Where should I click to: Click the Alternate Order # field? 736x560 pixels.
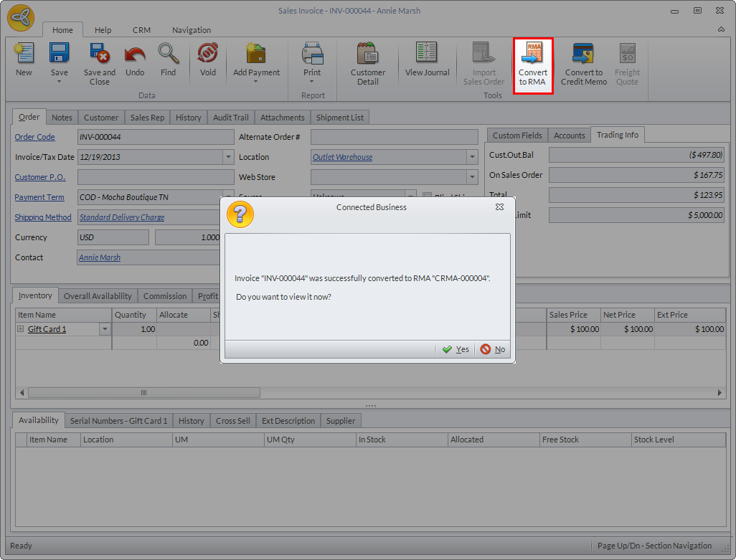click(394, 137)
